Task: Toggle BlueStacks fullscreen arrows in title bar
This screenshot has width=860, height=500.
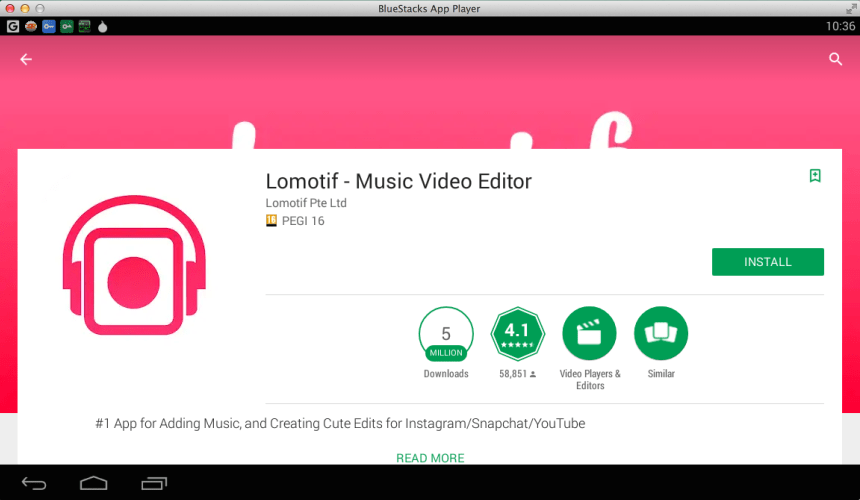Action: point(851,8)
